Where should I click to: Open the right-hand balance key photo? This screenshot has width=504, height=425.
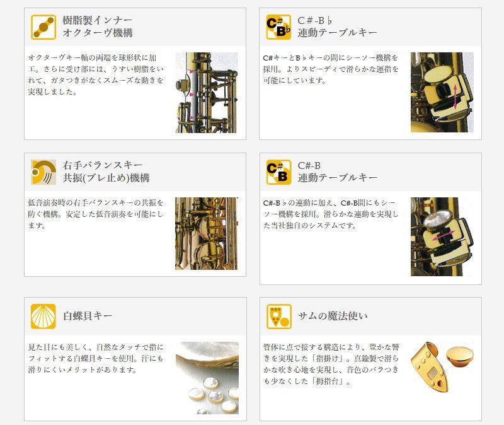207,233
